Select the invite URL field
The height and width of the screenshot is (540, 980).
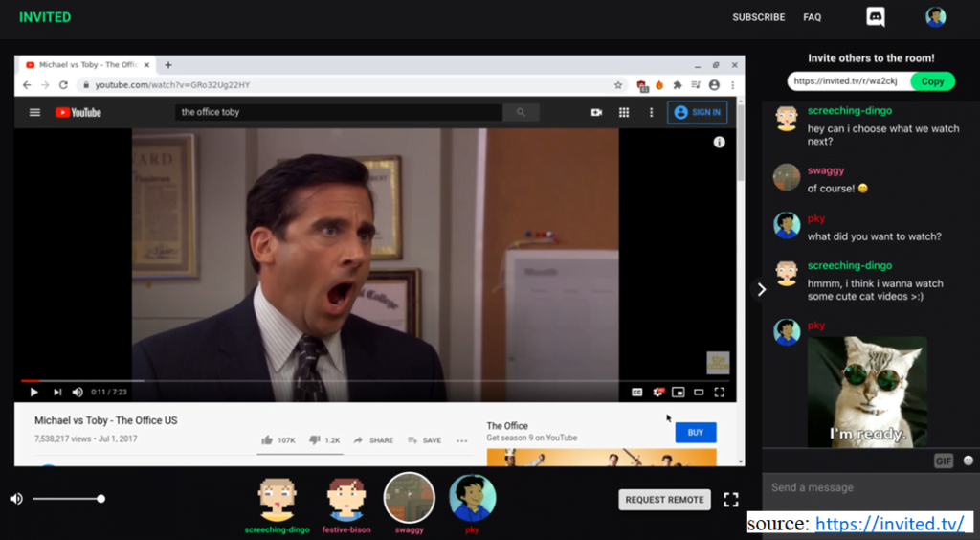(849, 81)
